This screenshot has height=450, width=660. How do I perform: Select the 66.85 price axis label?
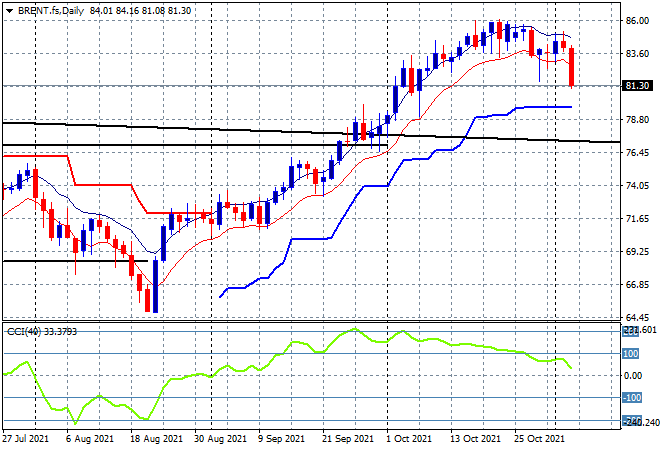point(637,285)
